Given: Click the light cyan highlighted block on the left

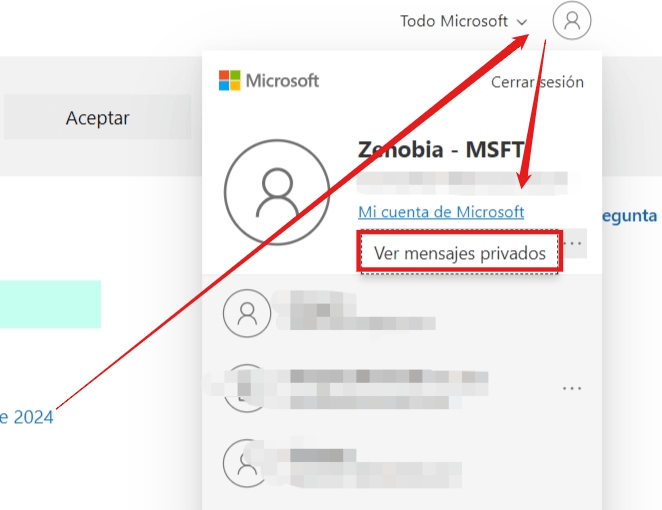Looking at the screenshot, I should pos(50,304).
